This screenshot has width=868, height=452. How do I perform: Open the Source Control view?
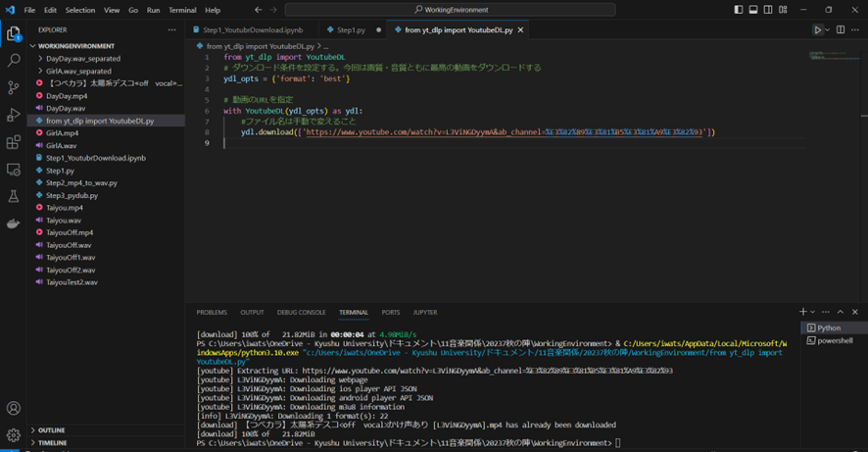click(x=14, y=88)
